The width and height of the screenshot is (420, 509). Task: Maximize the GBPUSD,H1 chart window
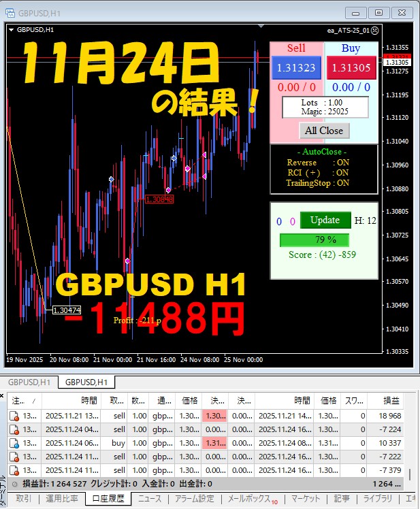(378, 13)
